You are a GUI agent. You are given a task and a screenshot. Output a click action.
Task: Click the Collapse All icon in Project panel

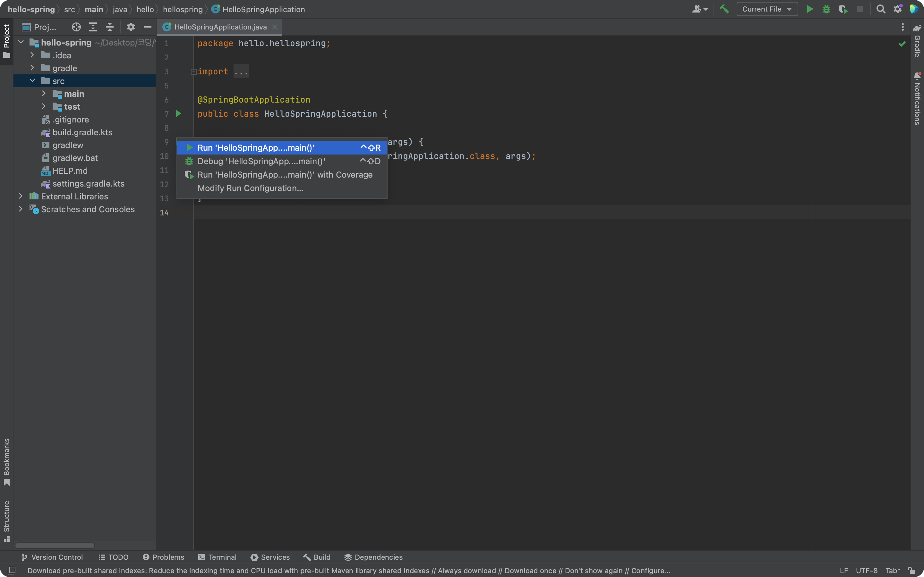[110, 27]
